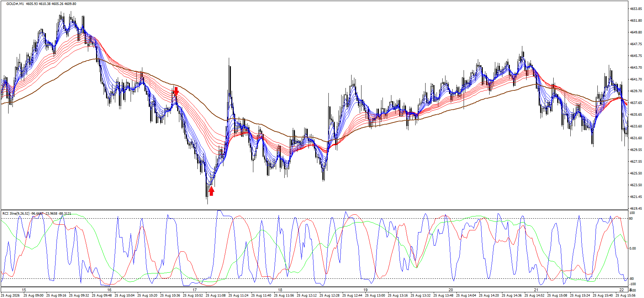This screenshot has height=298, width=644.
Task: Click the 25 Aug 13:16 time label
Action: coord(398,296)
